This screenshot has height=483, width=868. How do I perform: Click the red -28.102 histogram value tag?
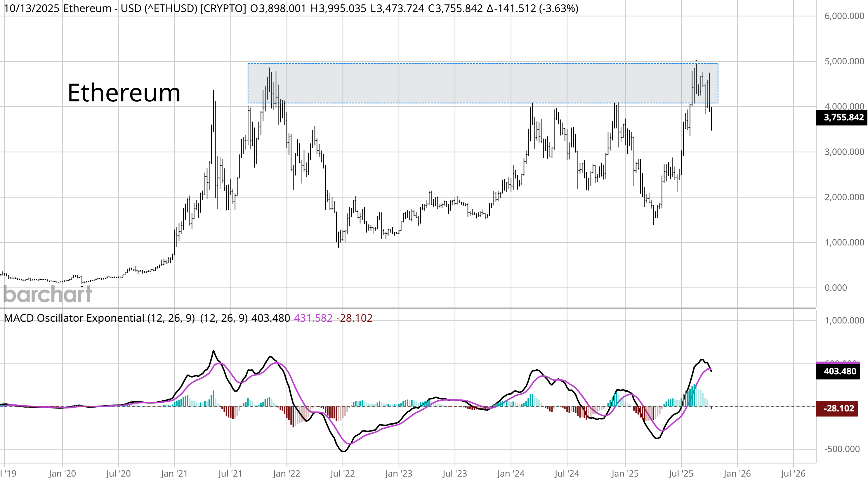[836, 408]
